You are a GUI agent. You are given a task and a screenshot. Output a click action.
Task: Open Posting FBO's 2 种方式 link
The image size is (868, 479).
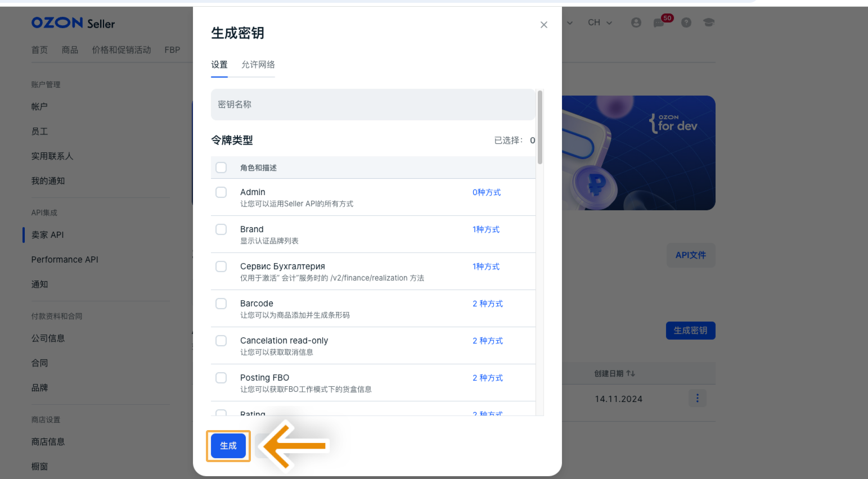tap(488, 378)
